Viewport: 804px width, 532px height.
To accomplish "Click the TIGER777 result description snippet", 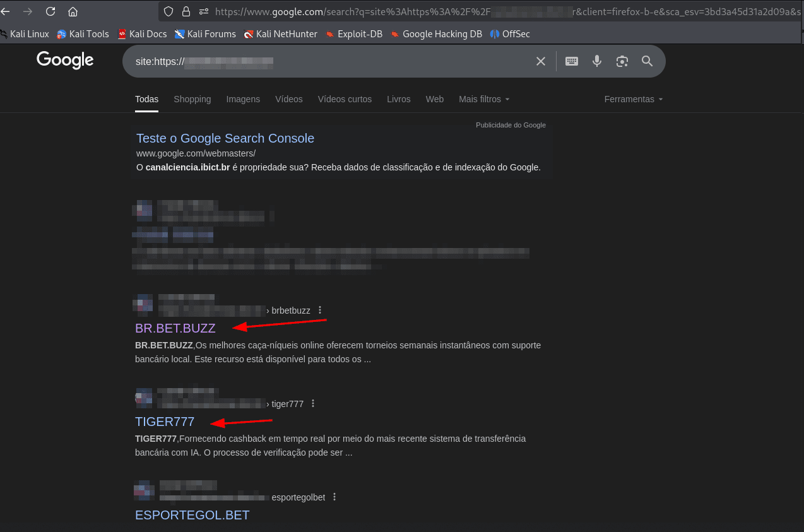I will pyautogui.click(x=330, y=446).
